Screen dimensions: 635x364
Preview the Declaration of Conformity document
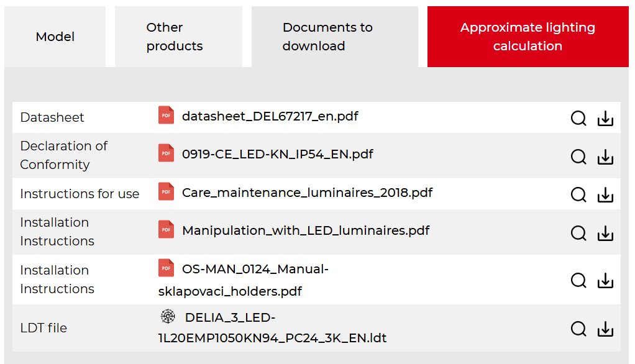(578, 157)
